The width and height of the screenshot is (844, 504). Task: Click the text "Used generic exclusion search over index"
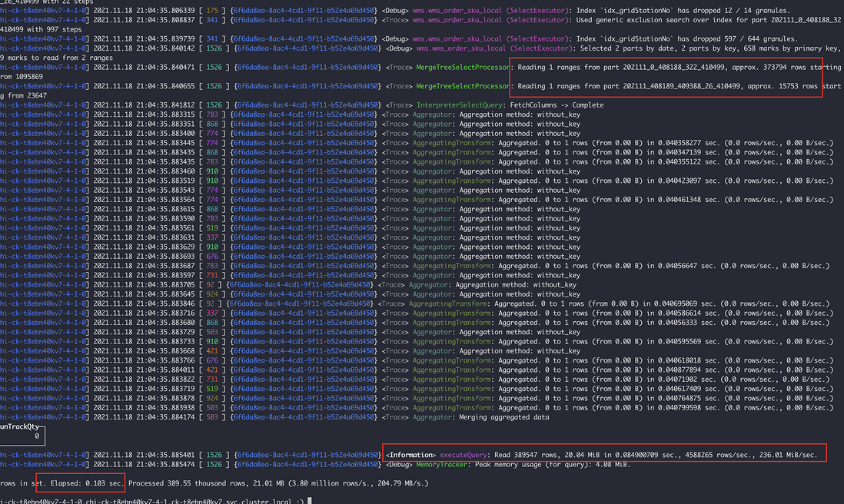click(656, 20)
